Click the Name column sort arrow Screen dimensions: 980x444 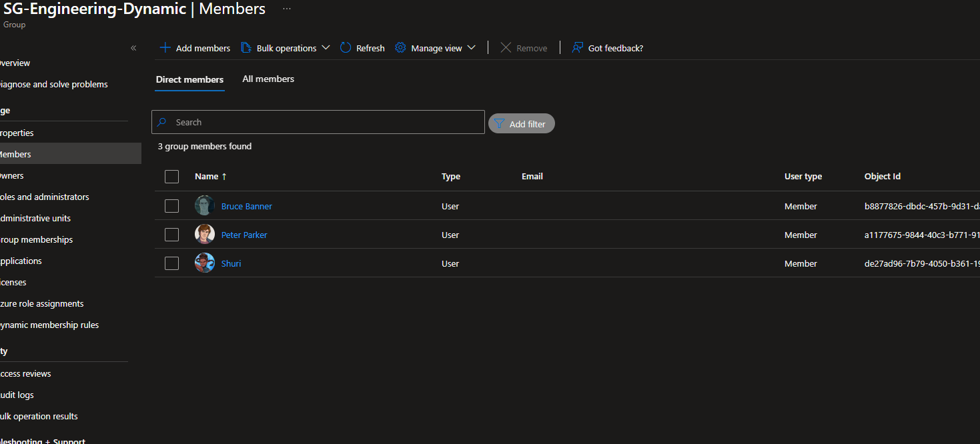click(x=224, y=177)
